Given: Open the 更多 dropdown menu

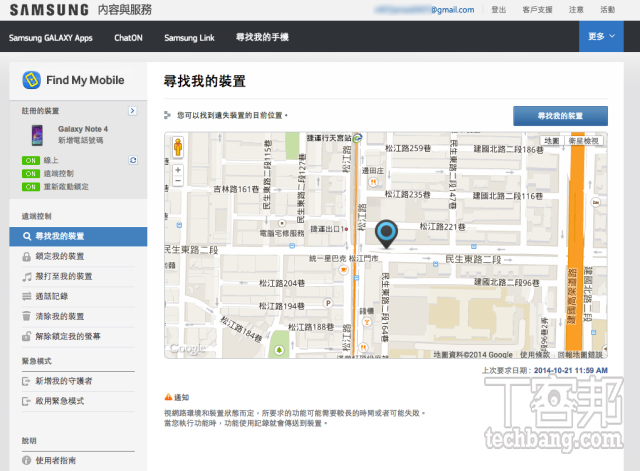Looking at the screenshot, I should coord(601,36).
